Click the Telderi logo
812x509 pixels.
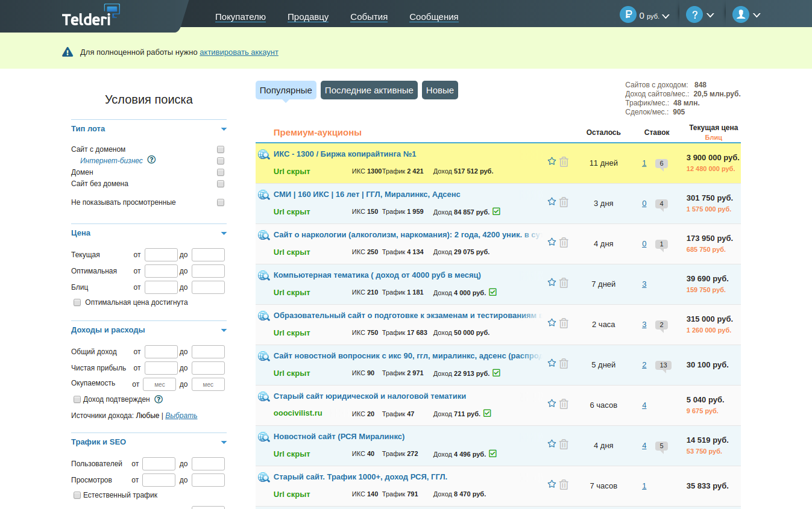90,15
